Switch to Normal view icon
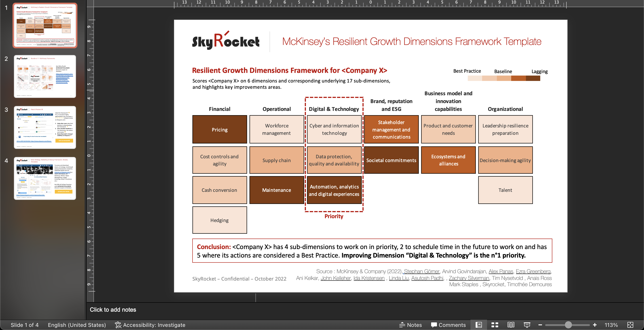The image size is (644, 330). coord(479,325)
